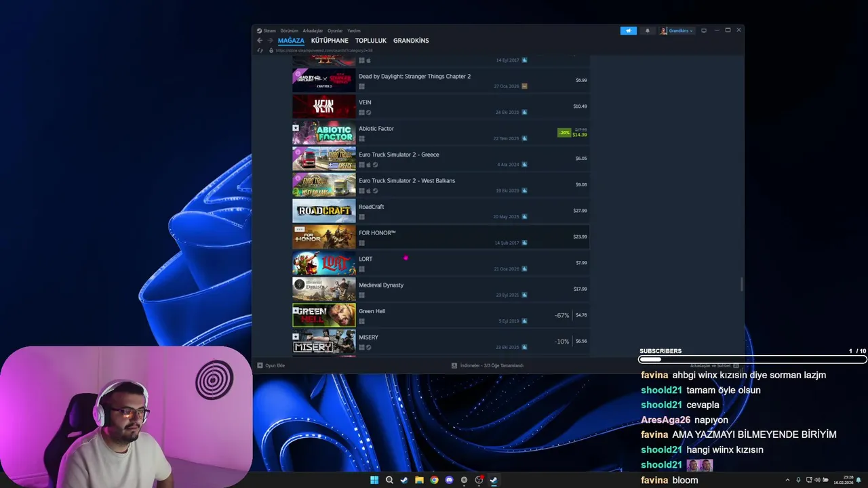The width and height of the screenshot is (868, 488).
Task: Open Windows taskbar search
Action: pos(389,480)
